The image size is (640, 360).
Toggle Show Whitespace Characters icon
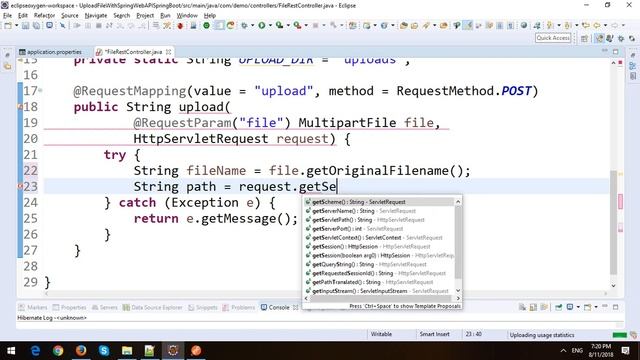510,26
